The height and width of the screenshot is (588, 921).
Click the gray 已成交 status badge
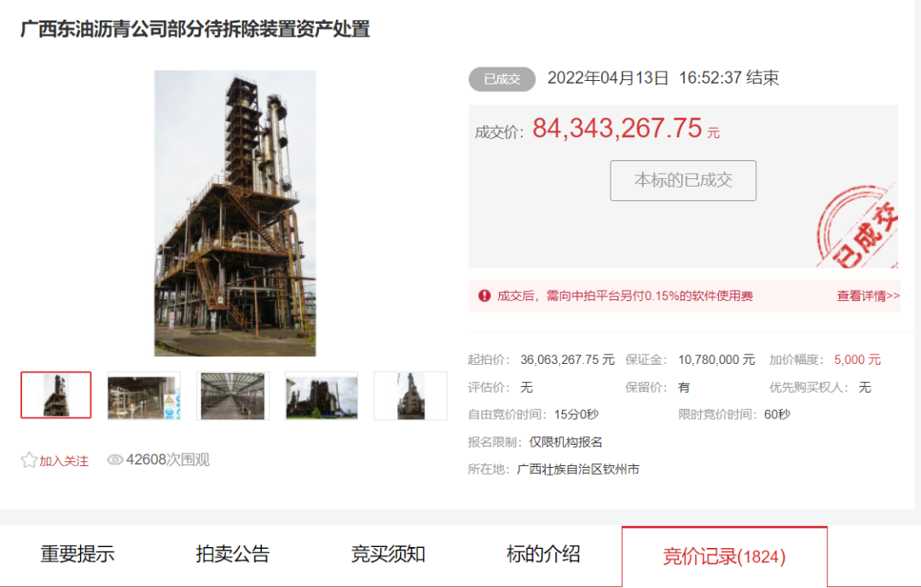(x=501, y=79)
